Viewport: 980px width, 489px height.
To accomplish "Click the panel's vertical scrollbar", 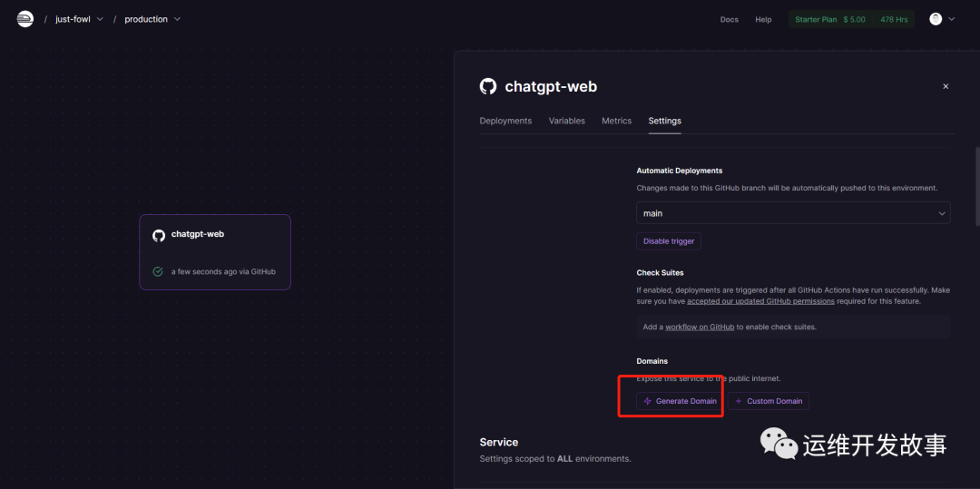I will tap(977, 186).
